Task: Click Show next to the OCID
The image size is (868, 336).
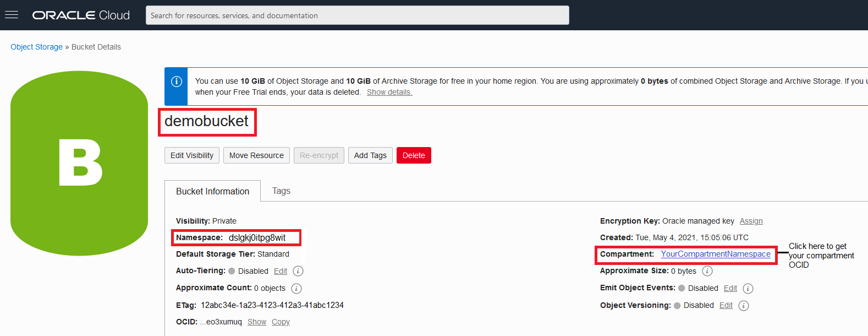Action: tap(257, 322)
